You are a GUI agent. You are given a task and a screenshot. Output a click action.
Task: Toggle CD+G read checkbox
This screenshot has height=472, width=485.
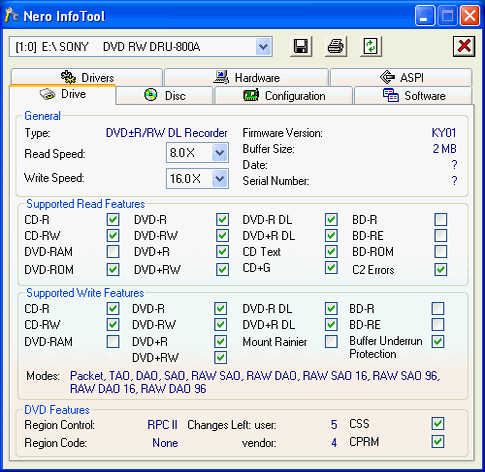(x=331, y=268)
